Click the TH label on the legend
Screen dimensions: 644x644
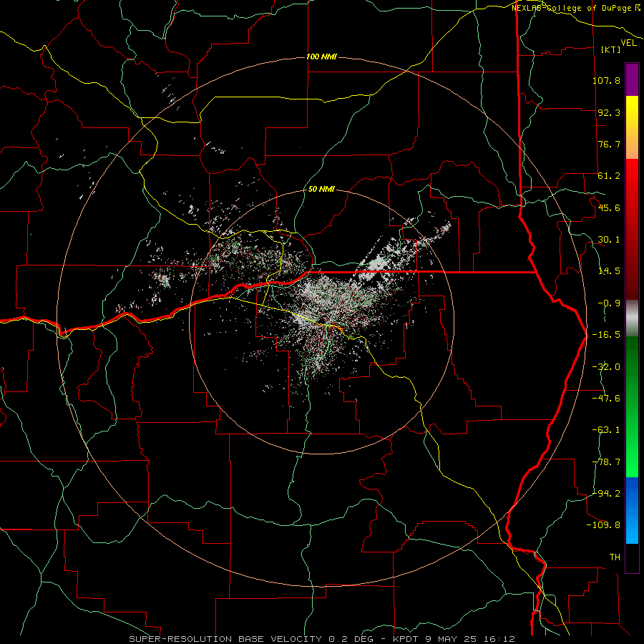(615, 557)
